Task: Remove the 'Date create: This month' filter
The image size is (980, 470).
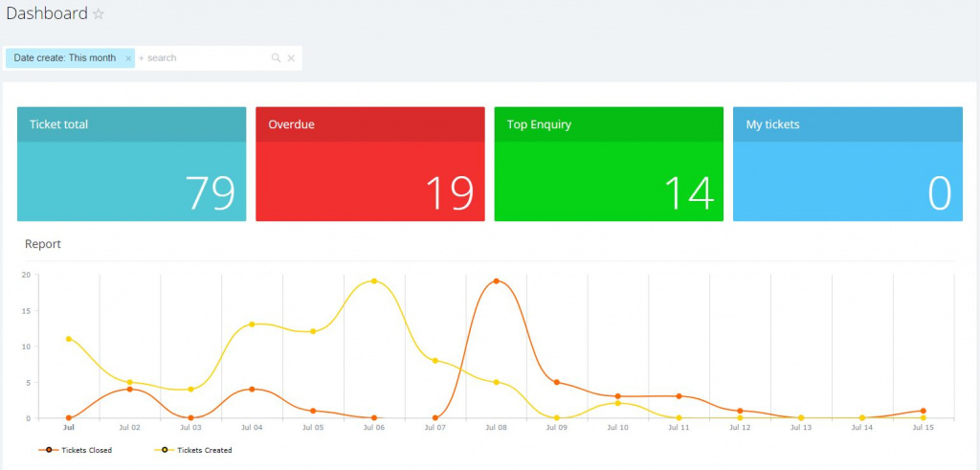Action: coord(128,58)
